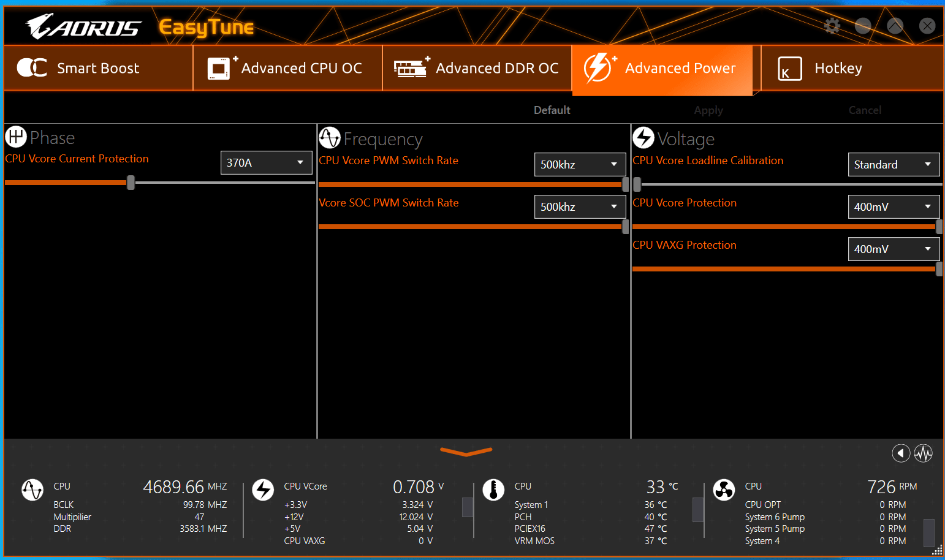Click the CPU fan speed icon
The image size is (945, 560).
[724, 490]
